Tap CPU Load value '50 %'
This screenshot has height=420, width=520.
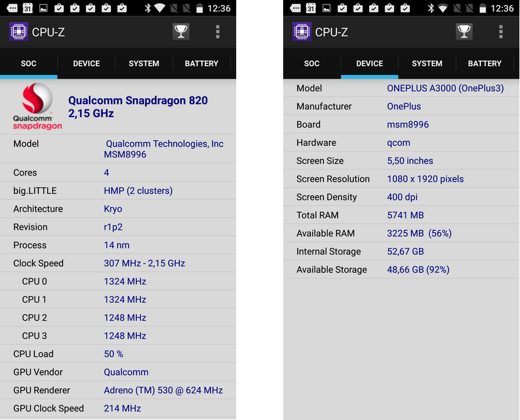(113, 354)
